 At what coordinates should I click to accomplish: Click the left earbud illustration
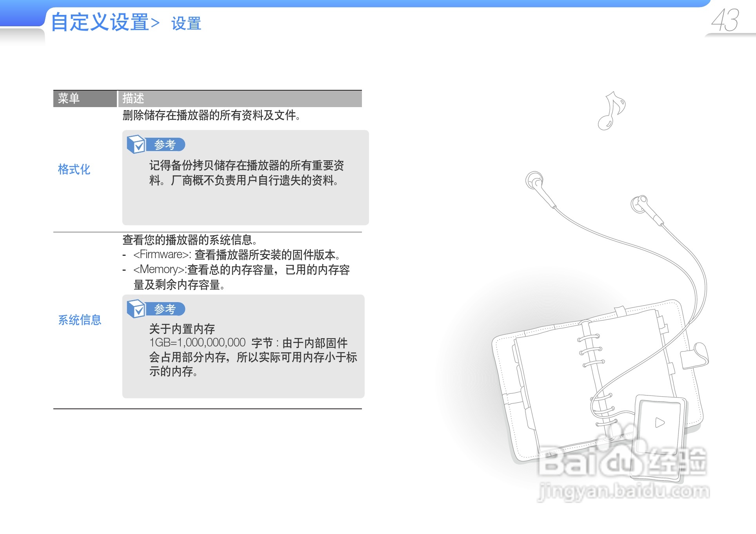tap(535, 181)
